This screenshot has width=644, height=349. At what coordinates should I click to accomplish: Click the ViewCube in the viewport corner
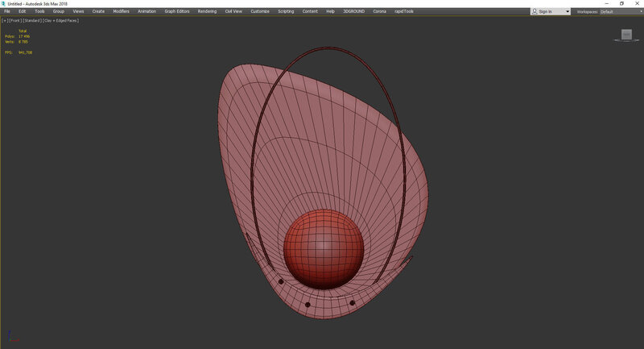coord(626,35)
